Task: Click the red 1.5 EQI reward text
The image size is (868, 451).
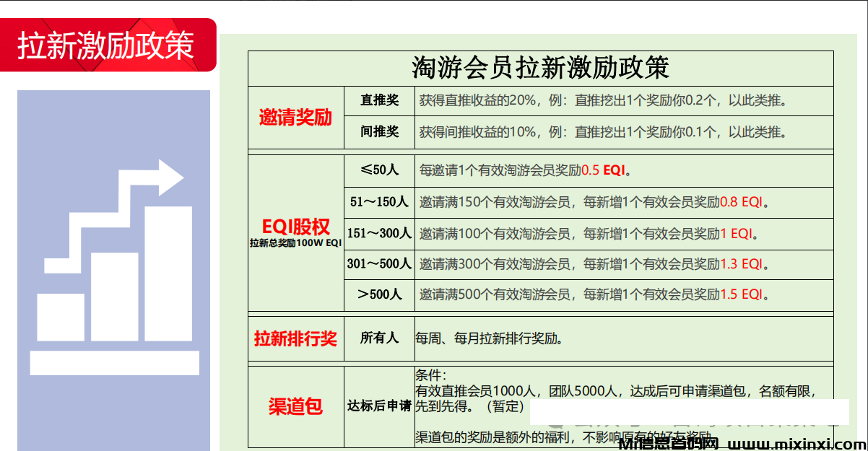Action: [x=741, y=294]
